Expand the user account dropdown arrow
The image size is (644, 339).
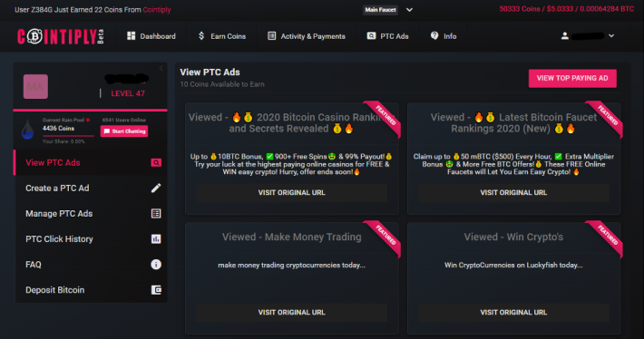(x=611, y=36)
